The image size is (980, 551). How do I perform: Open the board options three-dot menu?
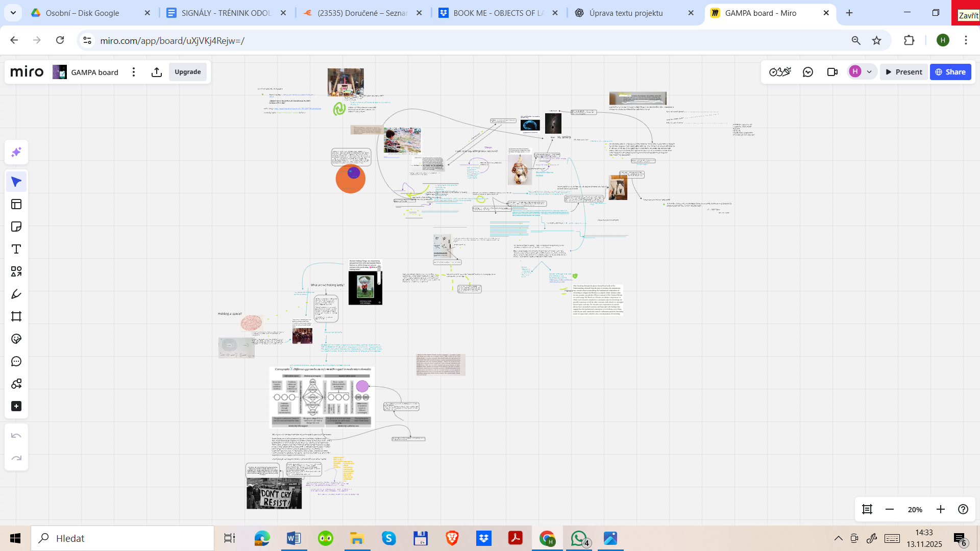134,72
